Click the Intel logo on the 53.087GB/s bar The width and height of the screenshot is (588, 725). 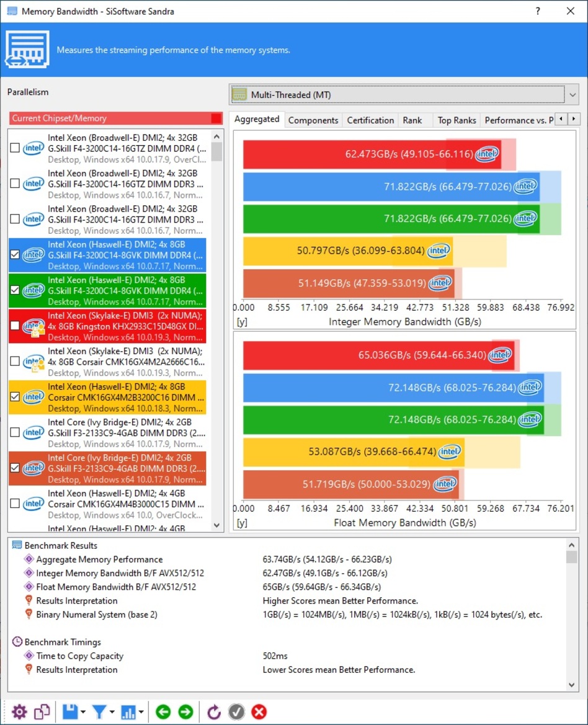point(450,451)
